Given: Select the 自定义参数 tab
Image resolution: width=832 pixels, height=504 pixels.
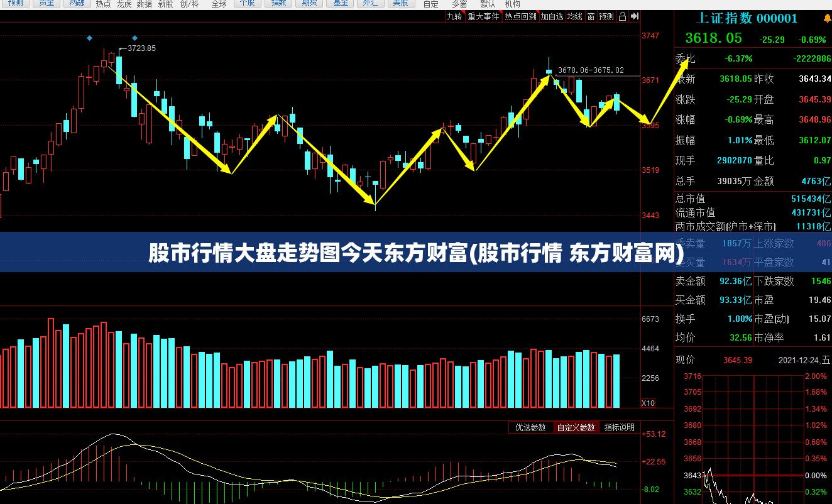Looking at the screenshot, I should coord(576,427).
